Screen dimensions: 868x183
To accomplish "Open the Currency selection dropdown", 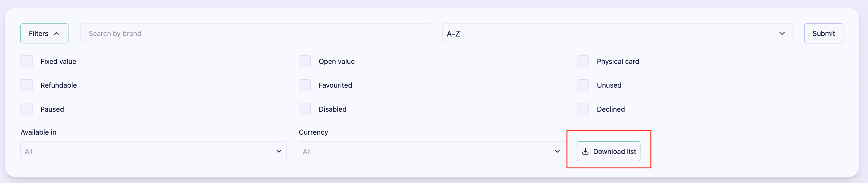I will coord(431,151).
